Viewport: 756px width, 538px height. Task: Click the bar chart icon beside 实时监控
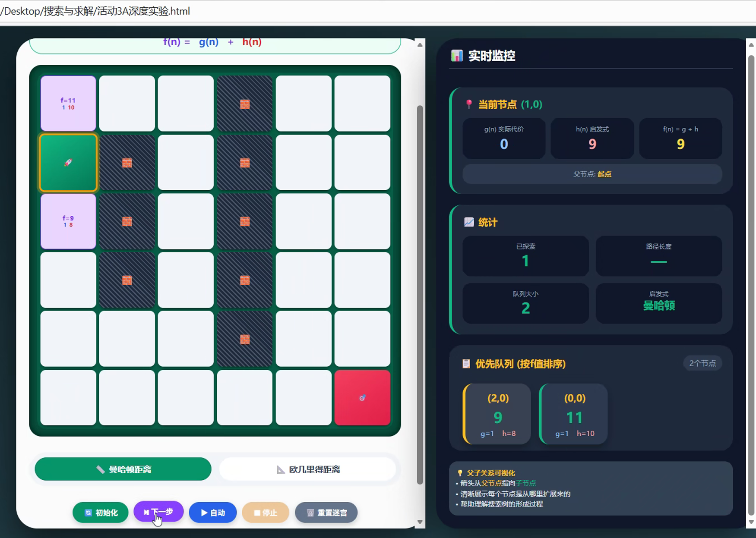pyautogui.click(x=457, y=56)
